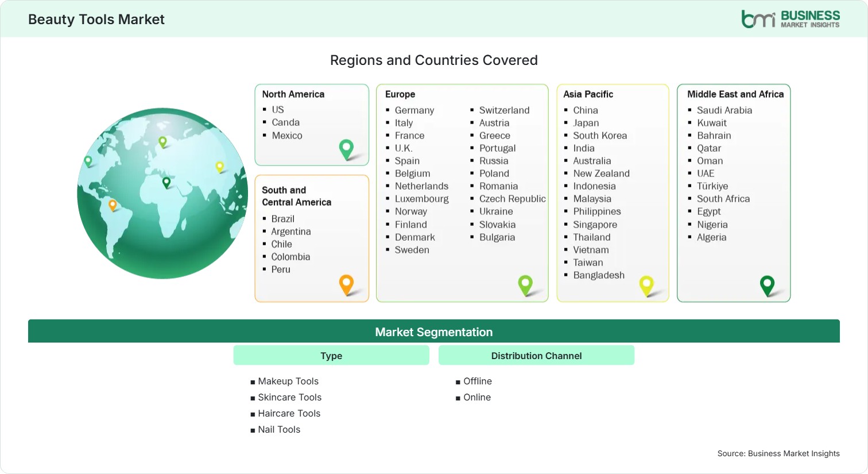Select the Type segment header
This screenshot has height=474, width=868.
(x=331, y=356)
